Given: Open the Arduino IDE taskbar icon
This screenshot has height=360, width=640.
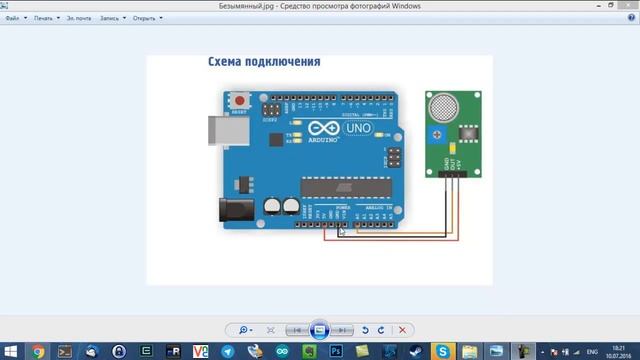Looking at the screenshot, I should point(282,351).
